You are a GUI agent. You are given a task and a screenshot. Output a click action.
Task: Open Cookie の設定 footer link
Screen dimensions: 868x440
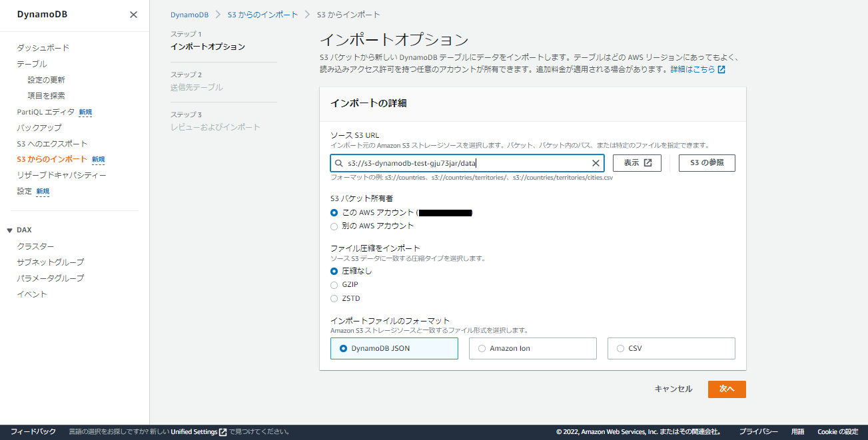click(x=837, y=432)
